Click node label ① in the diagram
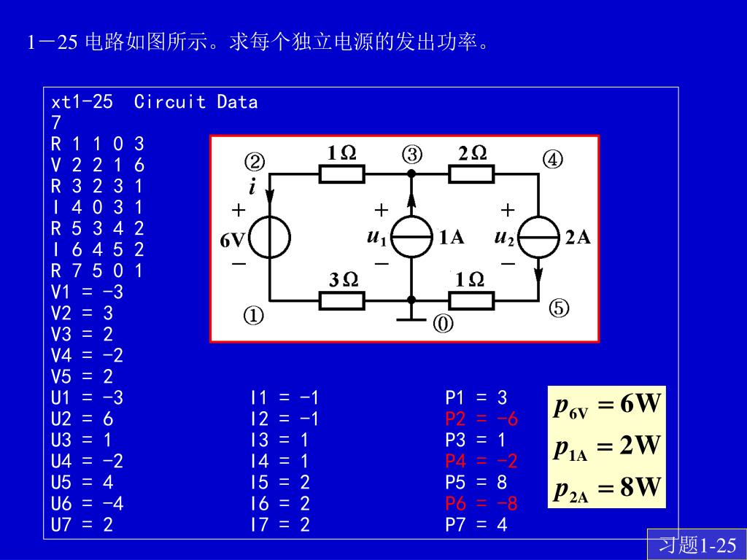Screen dimensions: 747x560 coord(253,315)
